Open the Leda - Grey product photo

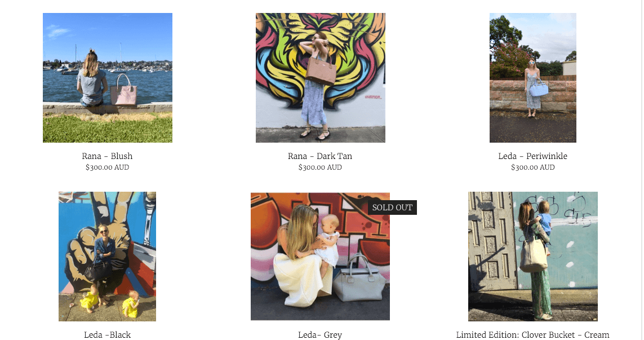tap(321, 256)
